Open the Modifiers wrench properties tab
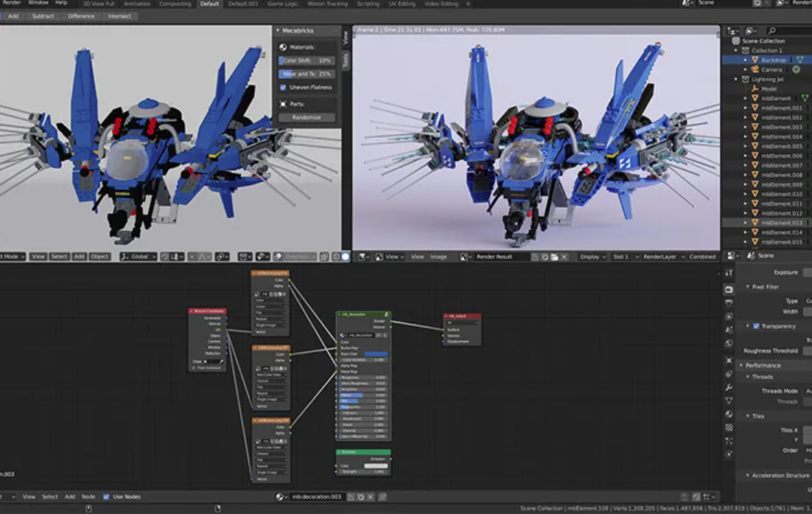The height and width of the screenshot is (514, 812). (729, 387)
